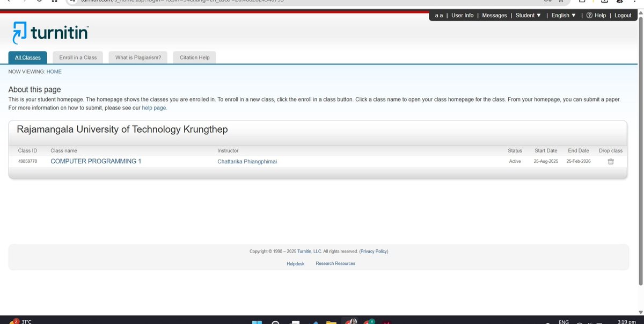Log out using the Logout link
The height and width of the screenshot is (324, 644).
point(623,16)
